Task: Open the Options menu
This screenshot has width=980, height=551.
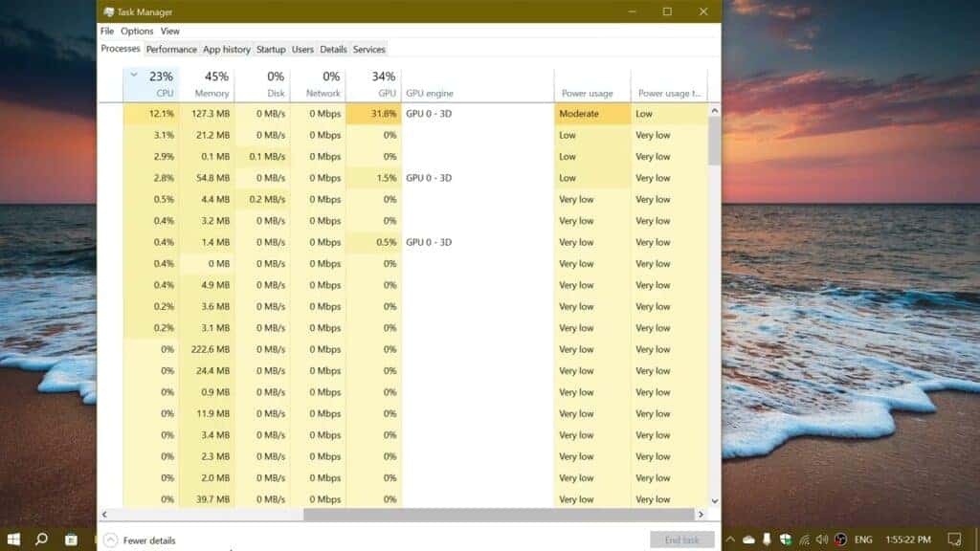Action: pos(137,32)
